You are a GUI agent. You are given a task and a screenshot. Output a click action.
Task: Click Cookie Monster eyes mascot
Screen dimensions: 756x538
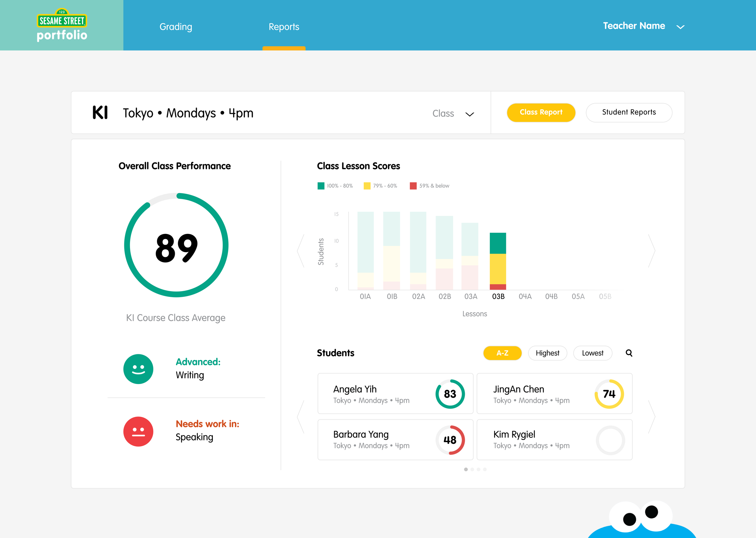(640, 517)
